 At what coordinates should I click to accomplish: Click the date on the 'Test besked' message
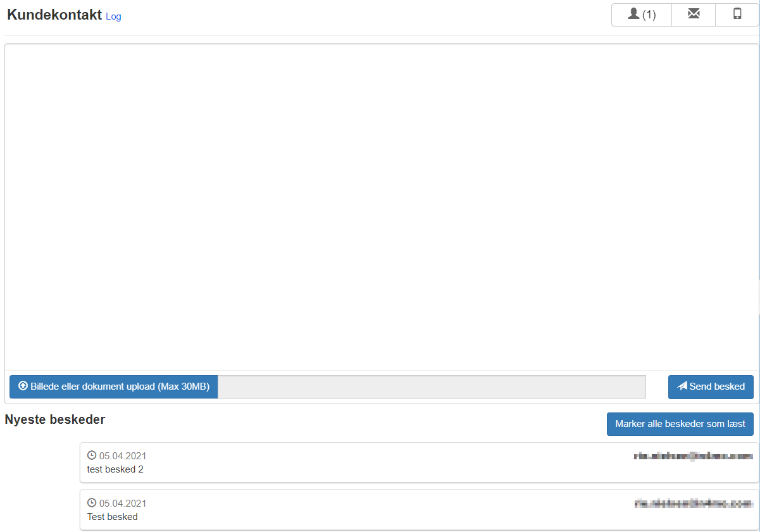[123, 504]
